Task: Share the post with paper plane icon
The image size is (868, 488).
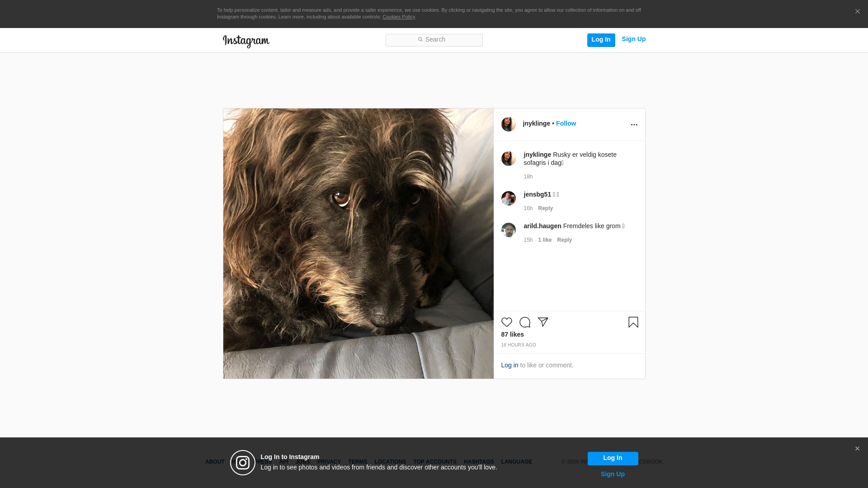Action: click(x=542, y=322)
